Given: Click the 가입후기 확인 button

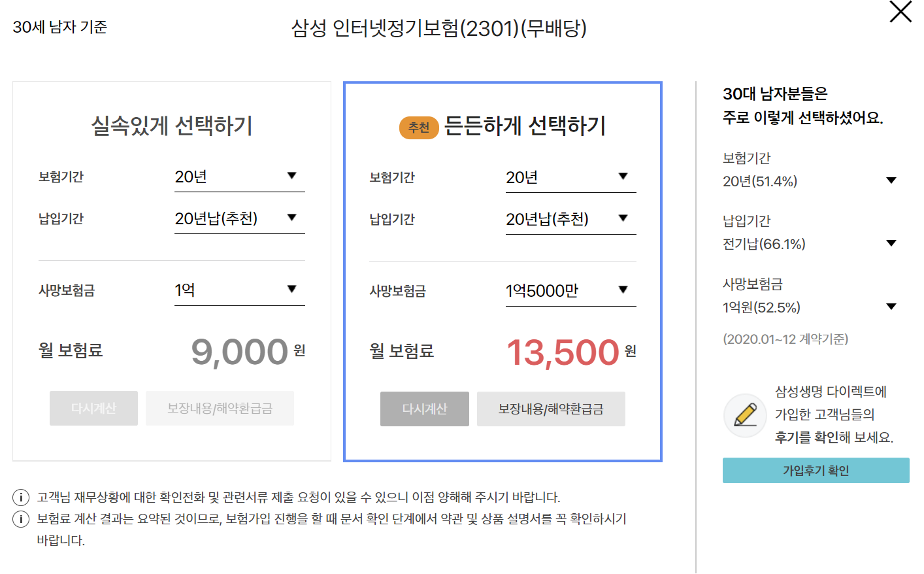Looking at the screenshot, I should point(816,471).
